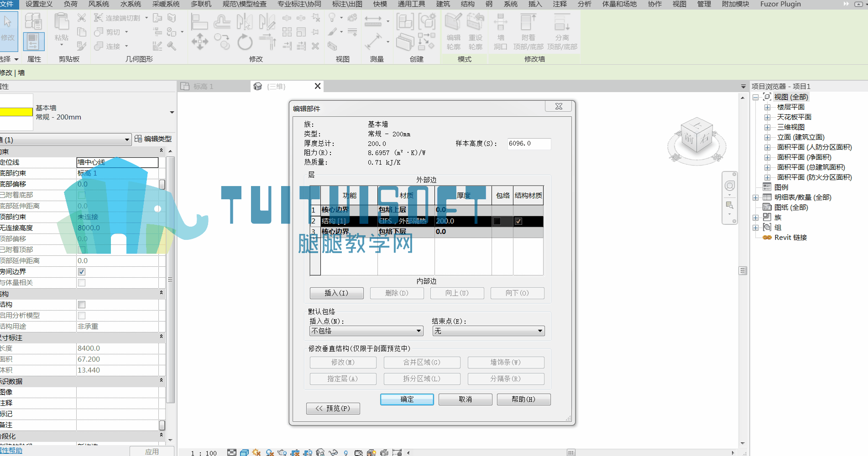Click the Detail Level icon in view bar
The width and height of the screenshot is (868, 456).
point(232,452)
